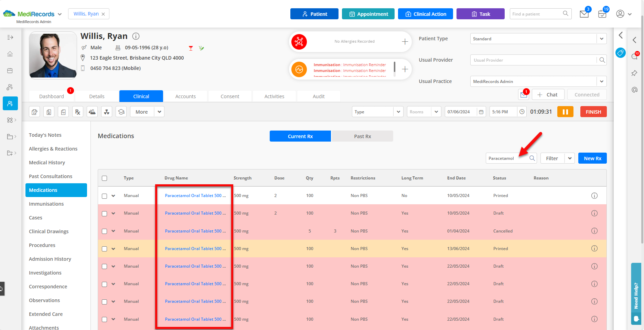The image size is (644, 330).
Task: Tick checkbox of 10/05/2024 Draft medication row
Action: [x=105, y=214]
